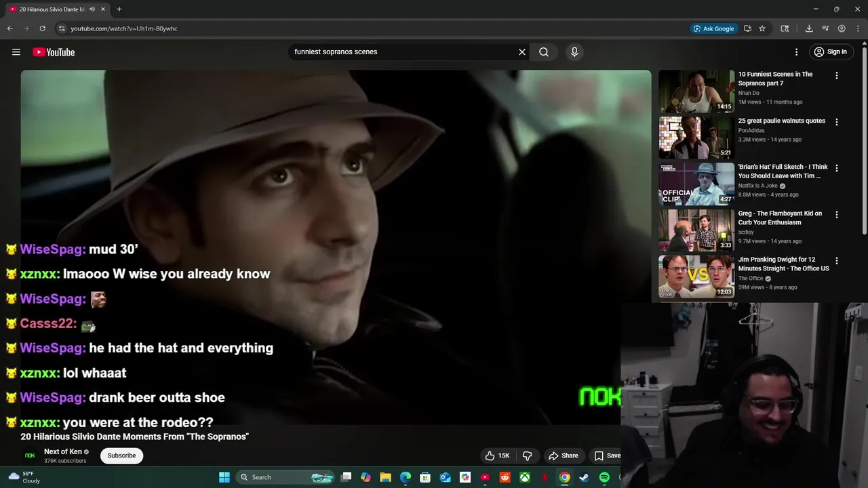Open options menu for 'Brian's Hat' video
The height and width of the screenshot is (488, 868).
point(836,168)
